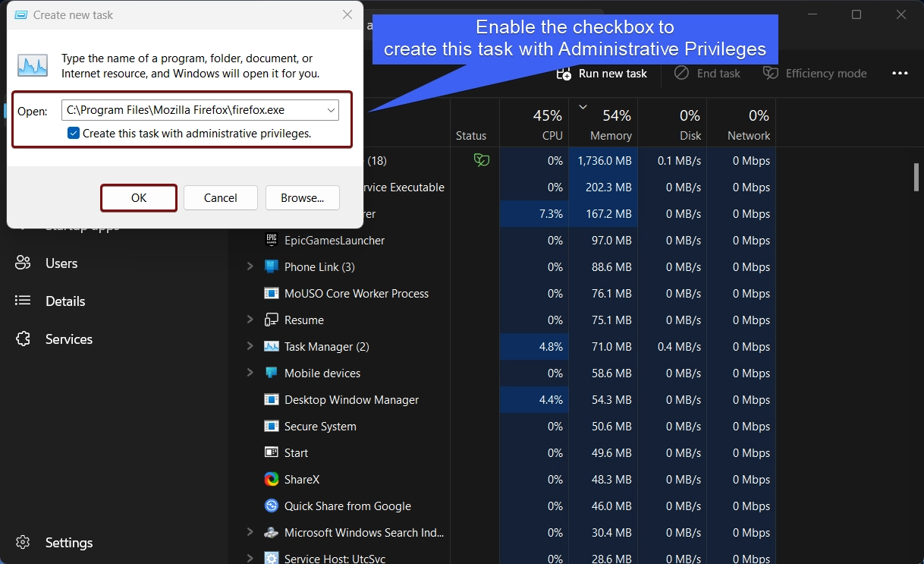Viewport: 924px width, 564px height.
Task: Expand Microsoft Windows Search Indexer group
Action: 250,532
